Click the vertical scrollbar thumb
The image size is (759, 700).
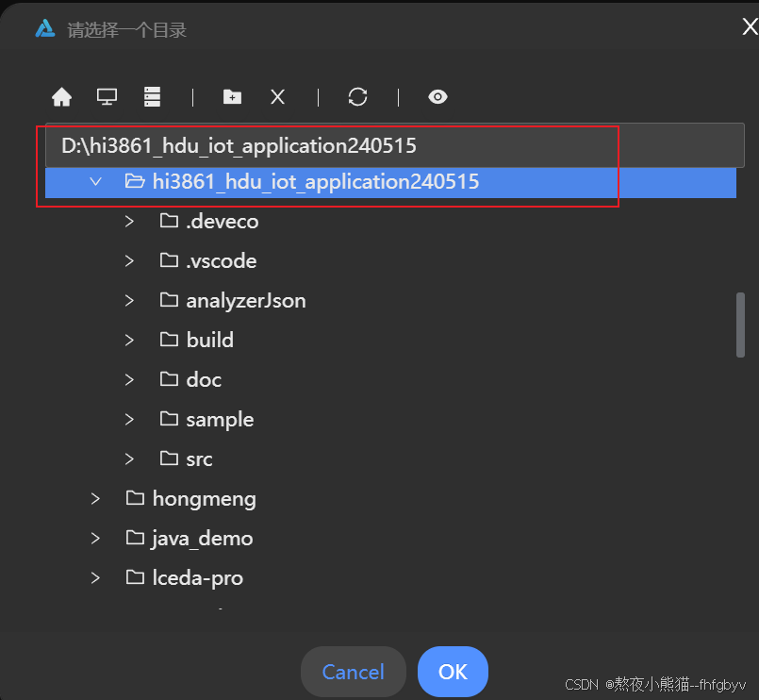(740, 325)
